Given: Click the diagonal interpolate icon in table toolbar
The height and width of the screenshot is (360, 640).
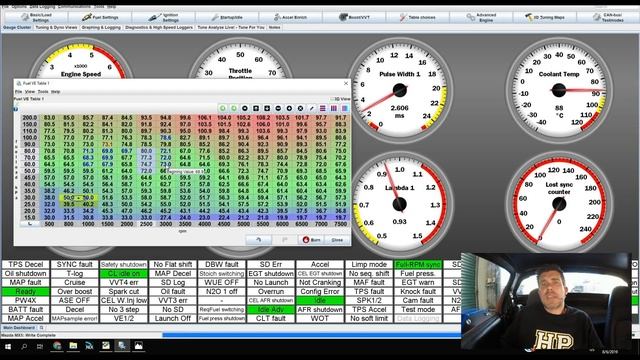Looking at the screenshot, I should pos(311,108).
